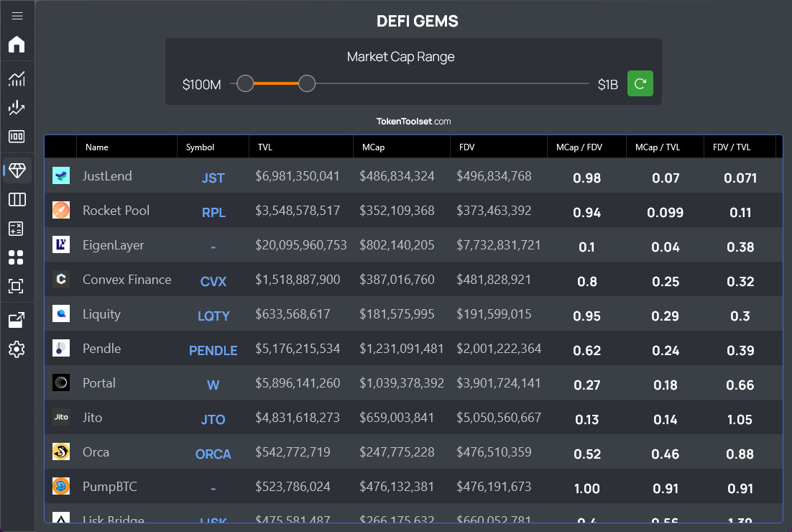Viewport: 792px width, 532px height.
Task: Select the Jito name cell
Action: click(x=93, y=417)
